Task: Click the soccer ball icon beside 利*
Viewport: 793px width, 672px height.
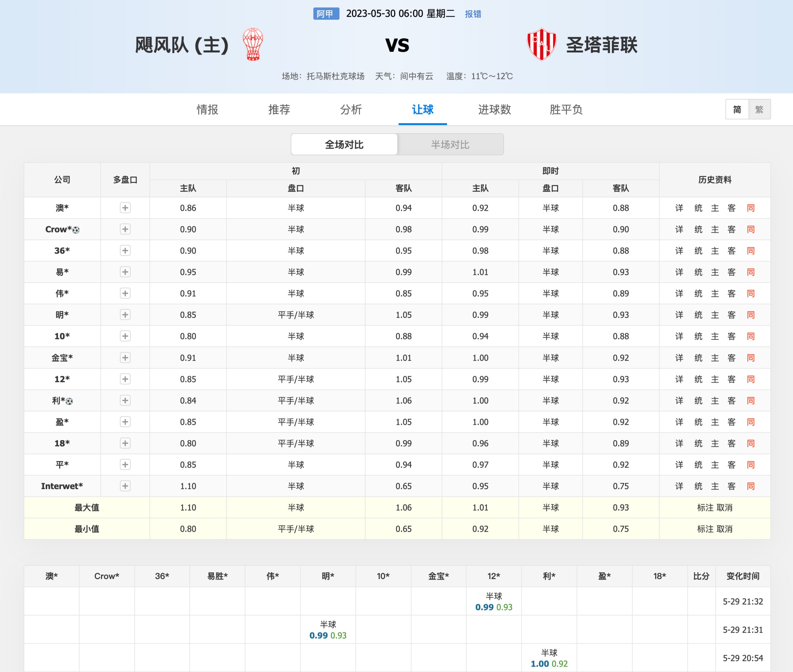Action: click(69, 401)
